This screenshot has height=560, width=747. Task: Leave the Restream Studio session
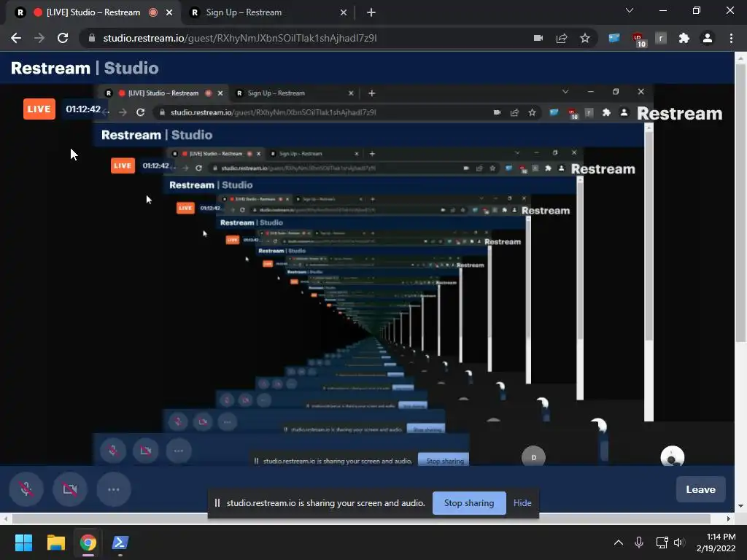700,489
